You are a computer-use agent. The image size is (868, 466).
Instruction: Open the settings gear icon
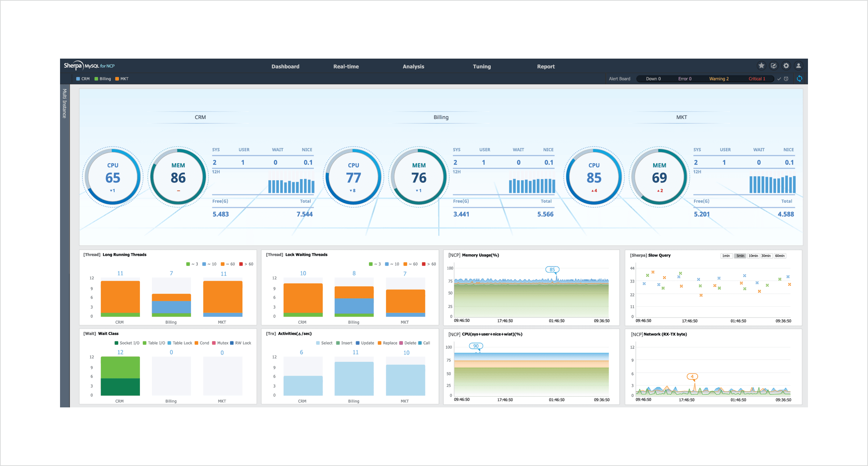pos(786,66)
